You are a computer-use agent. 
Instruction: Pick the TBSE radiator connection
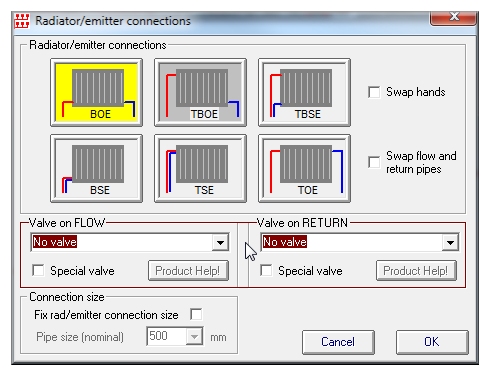point(304,92)
